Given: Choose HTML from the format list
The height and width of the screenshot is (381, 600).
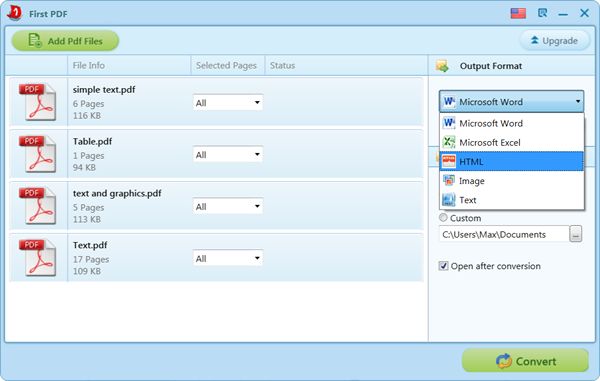Looking at the screenshot, I should [x=512, y=161].
